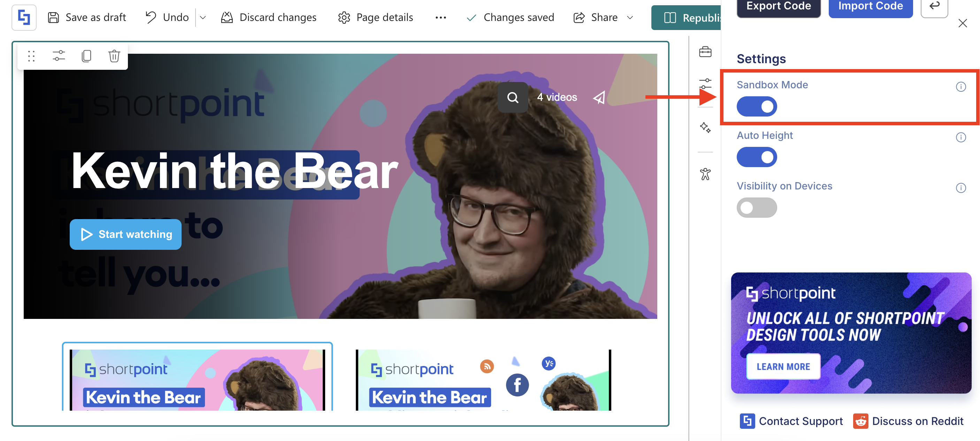Click the paper plane share icon on banner

point(599,97)
